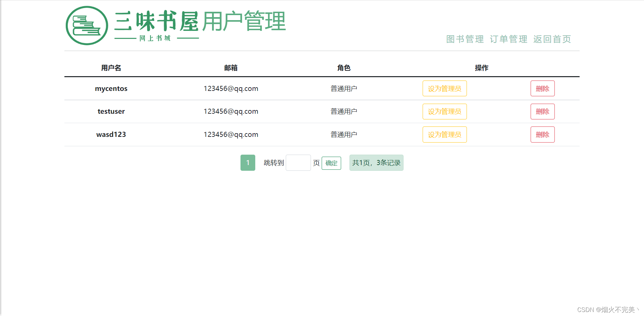
Task: Click the 角色 column header
Action: [x=344, y=68]
